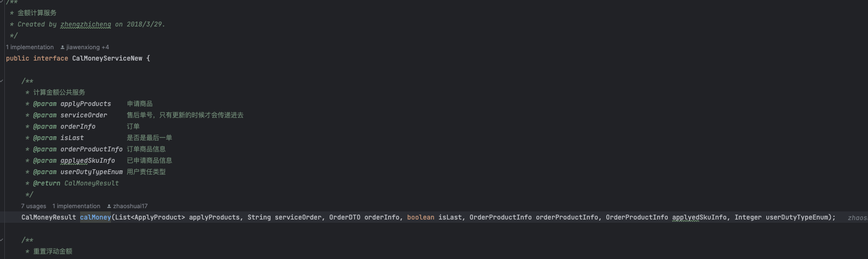Open the 7 usages code lens
The height and width of the screenshot is (259, 868).
[x=34, y=207]
